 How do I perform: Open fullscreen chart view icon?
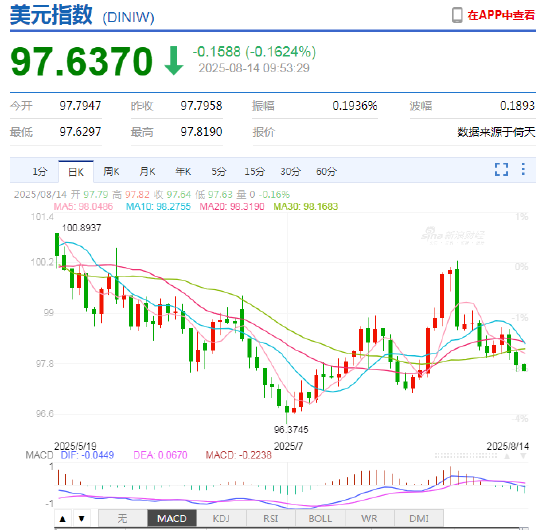point(501,169)
